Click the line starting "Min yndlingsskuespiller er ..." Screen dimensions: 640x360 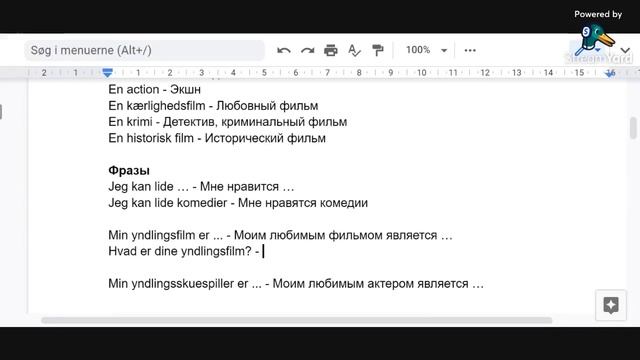coord(296,283)
